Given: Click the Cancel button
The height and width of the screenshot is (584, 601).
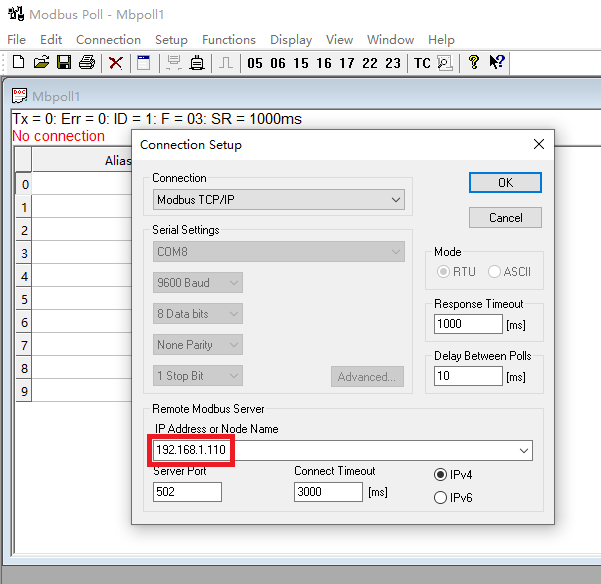Looking at the screenshot, I should (505, 218).
